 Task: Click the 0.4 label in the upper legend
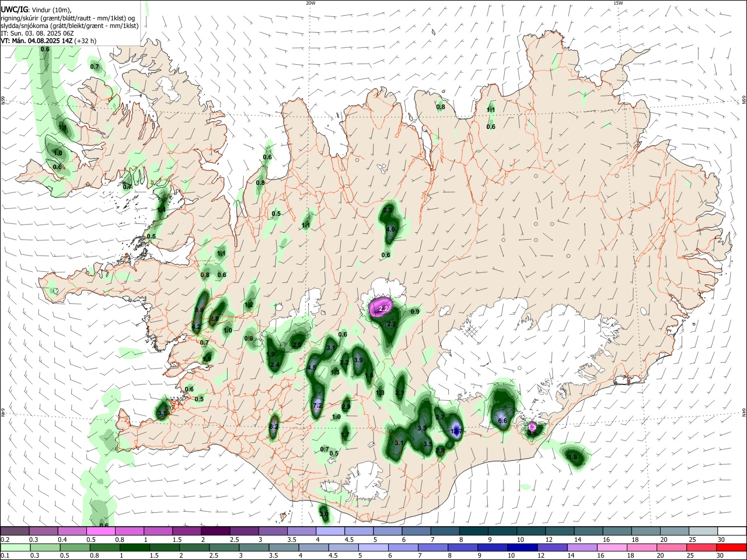62,540
